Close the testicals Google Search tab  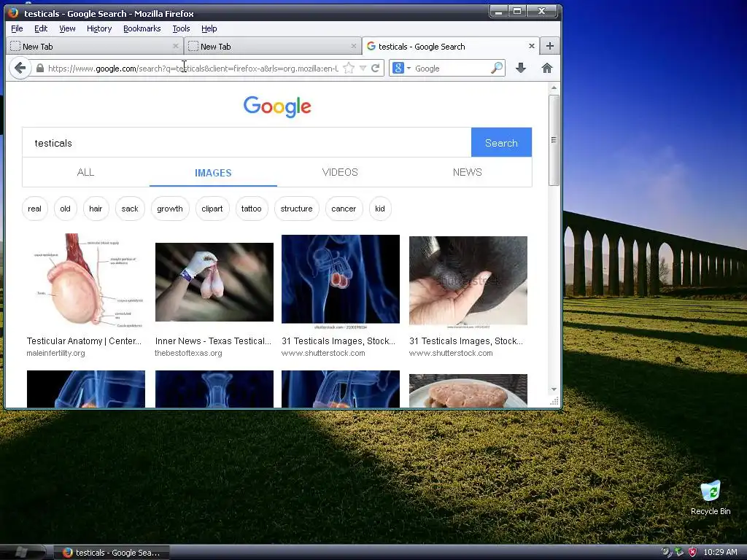click(x=532, y=46)
